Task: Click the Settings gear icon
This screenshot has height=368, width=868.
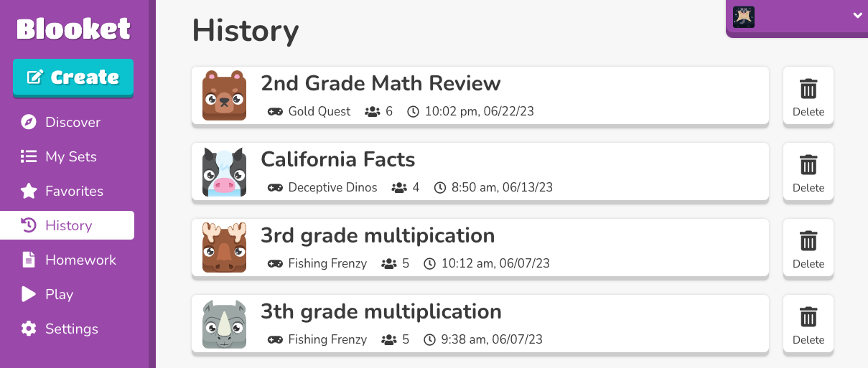Action: [29, 329]
